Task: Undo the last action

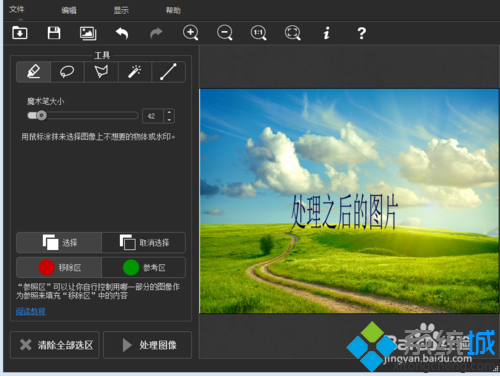Action: pos(122,33)
